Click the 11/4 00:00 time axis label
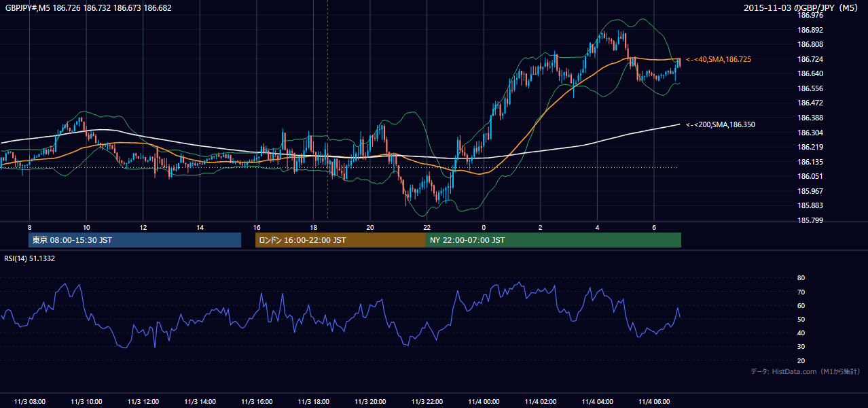Image resolution: width=868 pixels, height=408 pixels. (484, 402)
